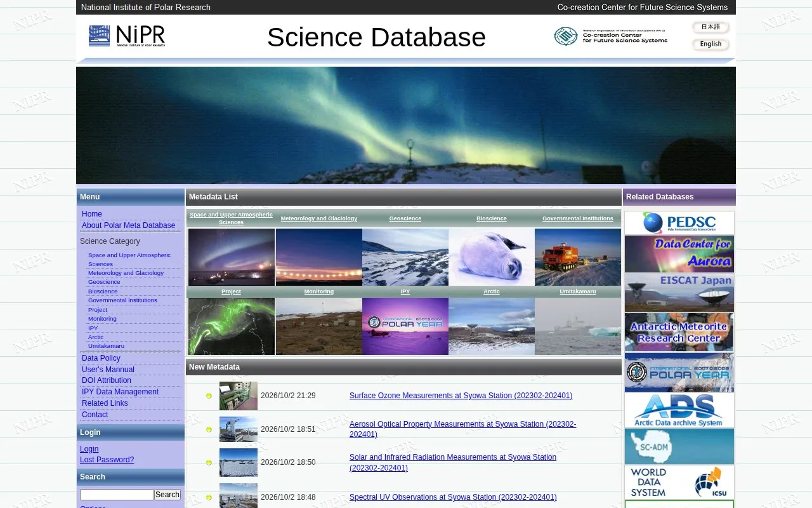Select Geoscience in the Science Category list
Viewport: 812px width, 508px height.
pos(104,282)
